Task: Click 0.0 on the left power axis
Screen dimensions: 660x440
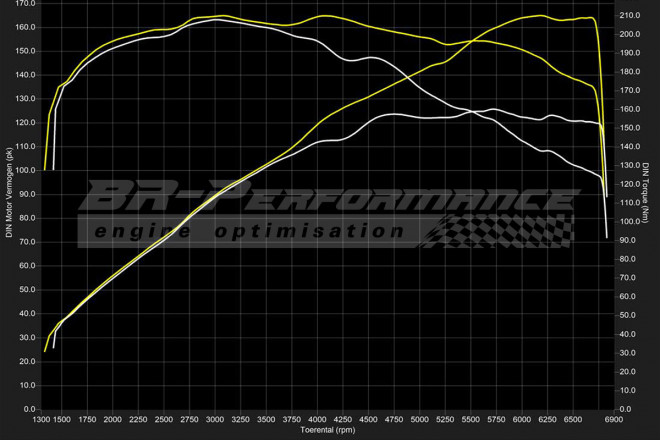Action: click(30, 409)
